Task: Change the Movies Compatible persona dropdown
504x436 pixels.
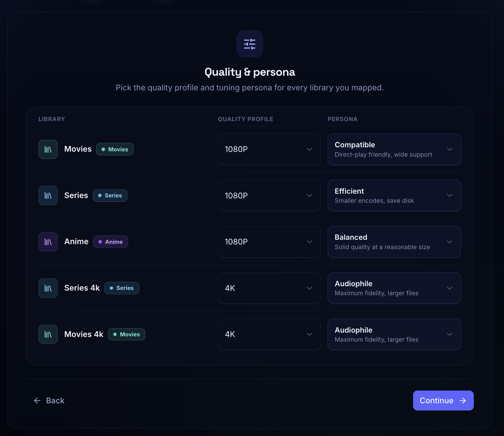Action: tap(394, 149)
